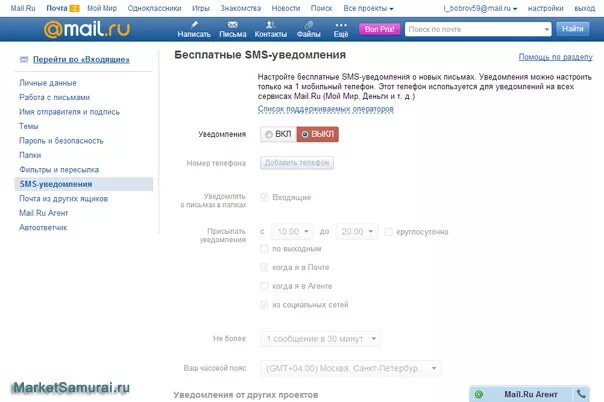Viewport: 604px width, 402px height.
Task: Go to Мой Мир in top navigation
Action: [x=102, y=8]
